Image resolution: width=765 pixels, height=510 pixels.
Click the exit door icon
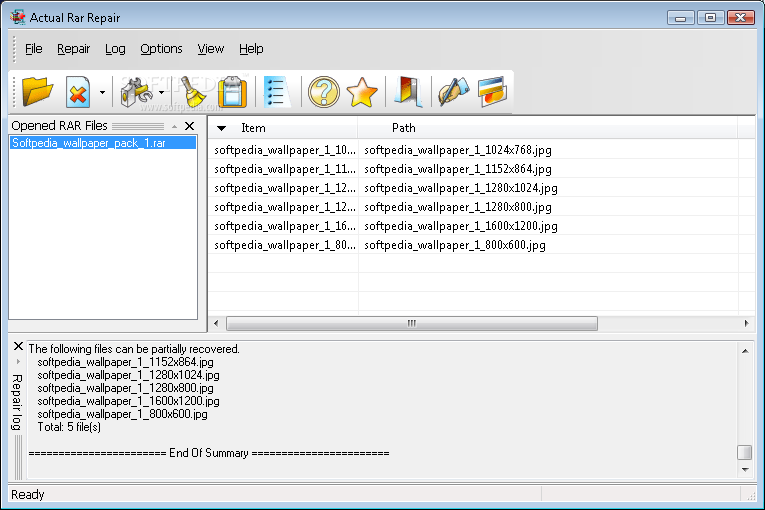408,91
